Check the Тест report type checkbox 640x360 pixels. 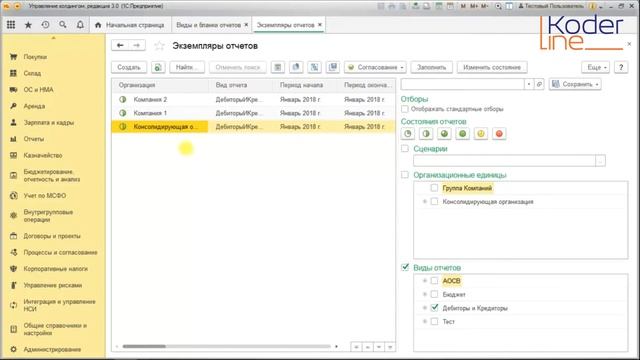click(434, 322)
